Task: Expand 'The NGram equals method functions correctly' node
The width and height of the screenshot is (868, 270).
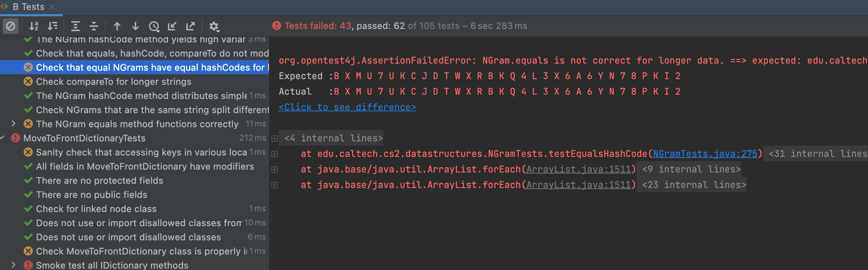Action: click(x=13, y=124)
